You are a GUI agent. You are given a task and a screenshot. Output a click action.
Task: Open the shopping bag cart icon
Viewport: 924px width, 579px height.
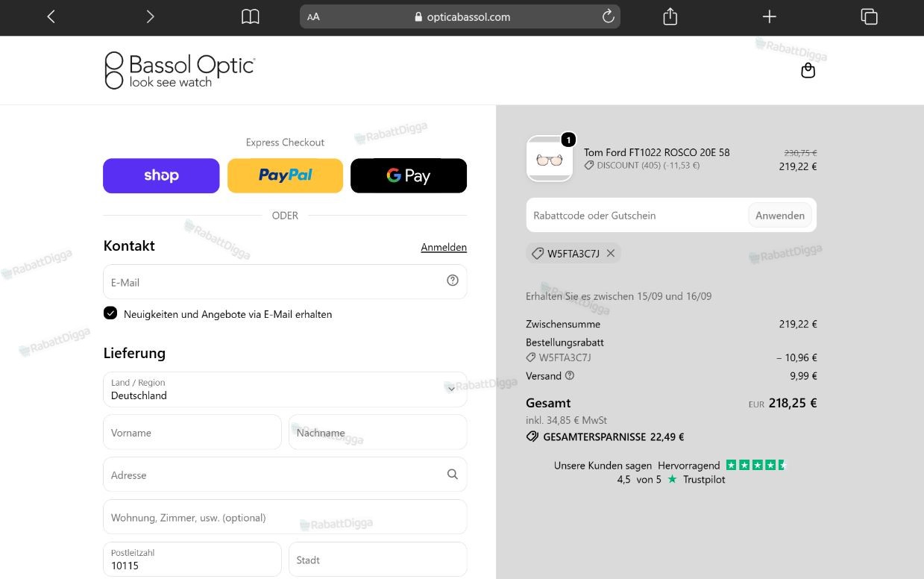pos(808,70)
